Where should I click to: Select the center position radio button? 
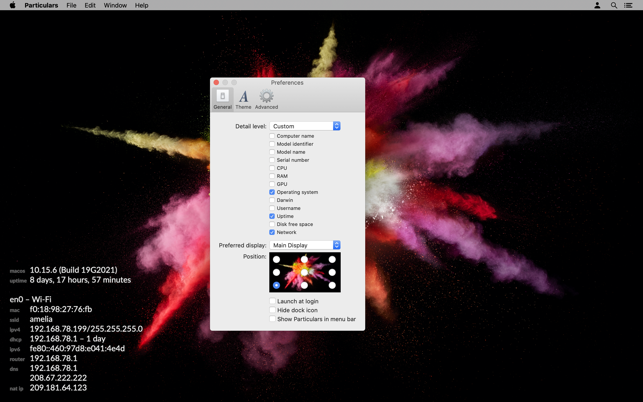[304, 272]
